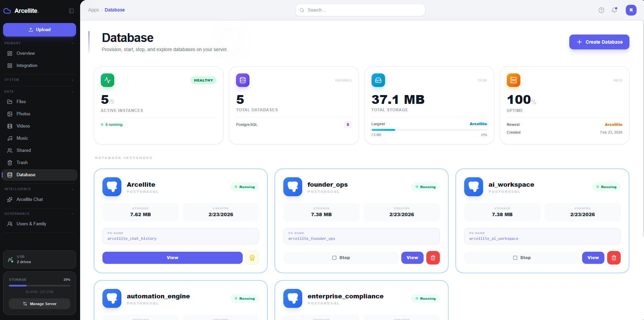Click the storage usage bar in sidebar

(39, 285)
